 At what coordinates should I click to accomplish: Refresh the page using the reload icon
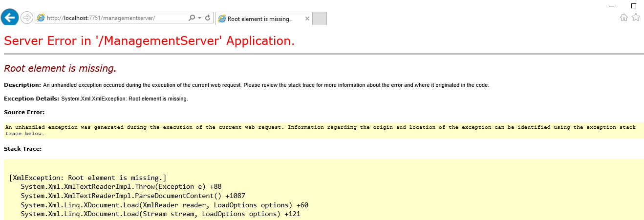coord(208,18)
